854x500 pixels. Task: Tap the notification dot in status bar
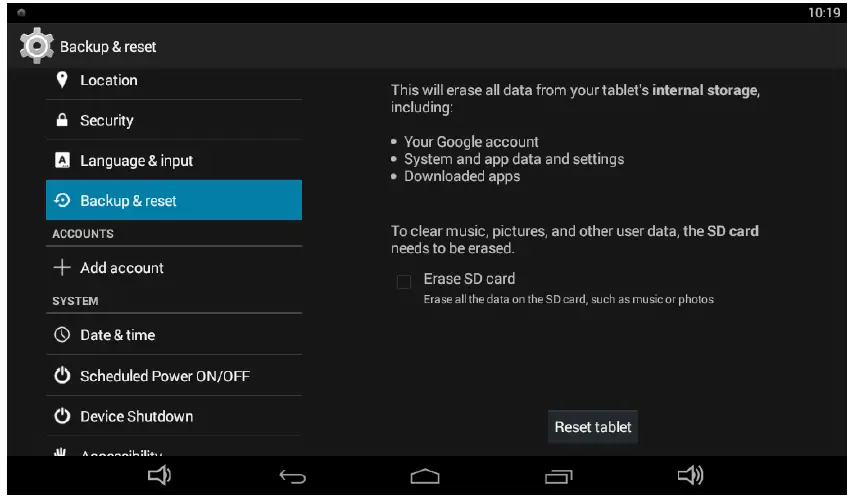coord(21,13)
